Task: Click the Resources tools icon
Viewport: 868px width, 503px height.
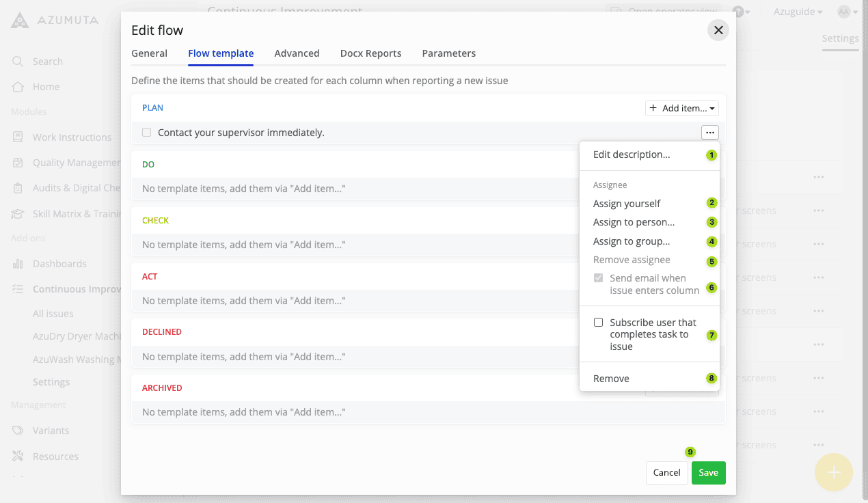Action: pos(18,457)
